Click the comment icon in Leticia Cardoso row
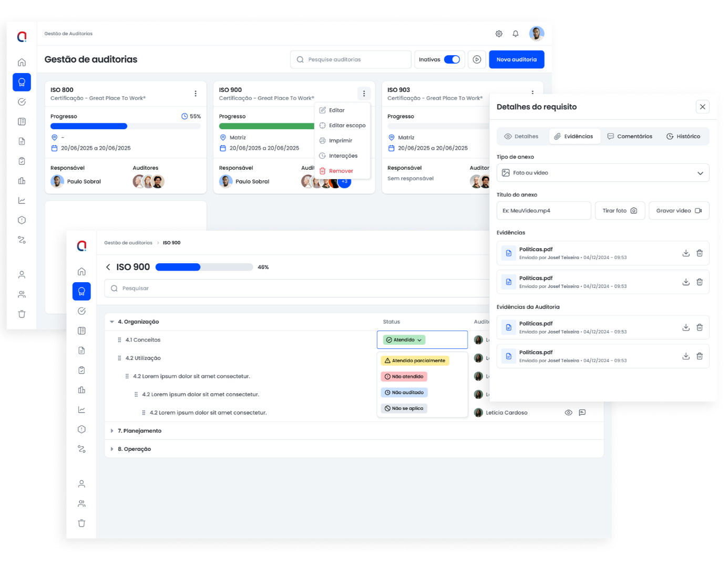The height and width of the screenshot is (567, 728). point(582,413)
